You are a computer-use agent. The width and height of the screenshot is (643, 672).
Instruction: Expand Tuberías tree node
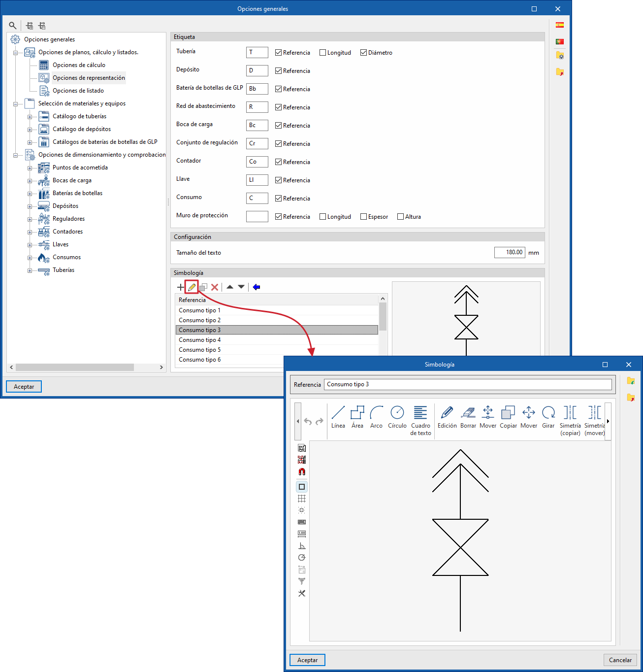point(30,270)
